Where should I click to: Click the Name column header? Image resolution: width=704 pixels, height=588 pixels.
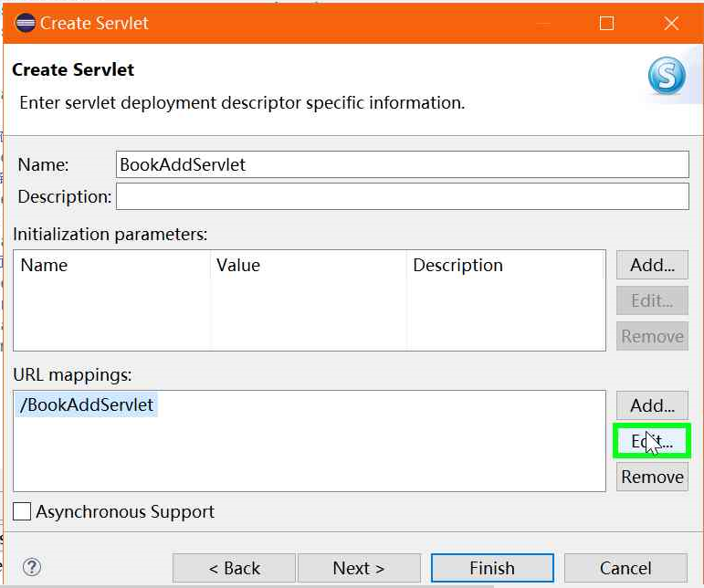[45, 266]
